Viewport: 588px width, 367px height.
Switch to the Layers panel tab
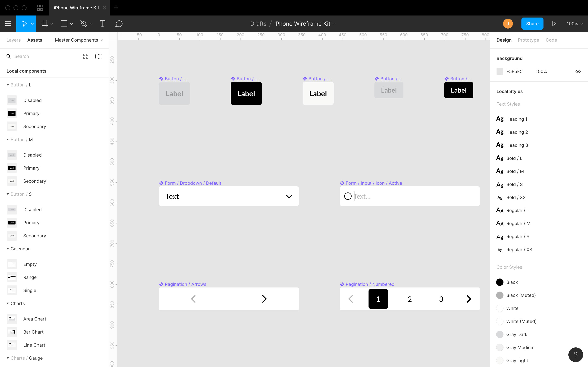coord(13,40)
